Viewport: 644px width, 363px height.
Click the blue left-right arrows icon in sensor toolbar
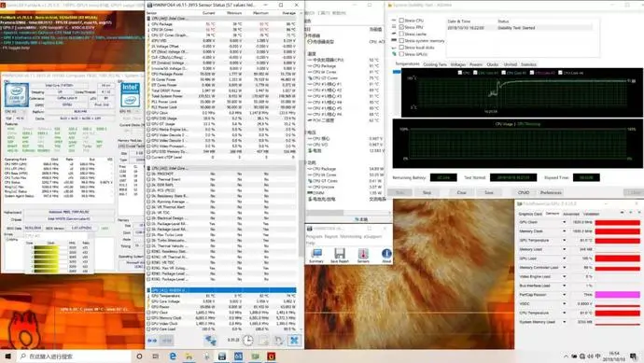[152, 340]
